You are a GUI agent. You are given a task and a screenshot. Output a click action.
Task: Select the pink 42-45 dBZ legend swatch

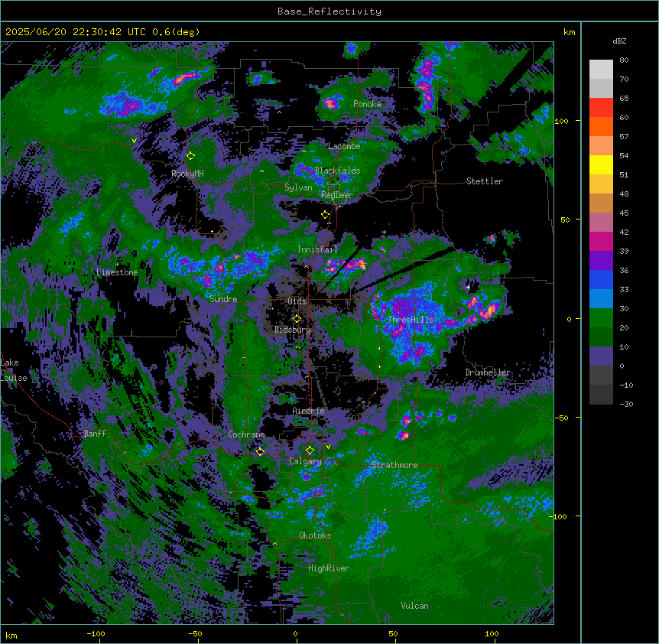pos(601,223)
